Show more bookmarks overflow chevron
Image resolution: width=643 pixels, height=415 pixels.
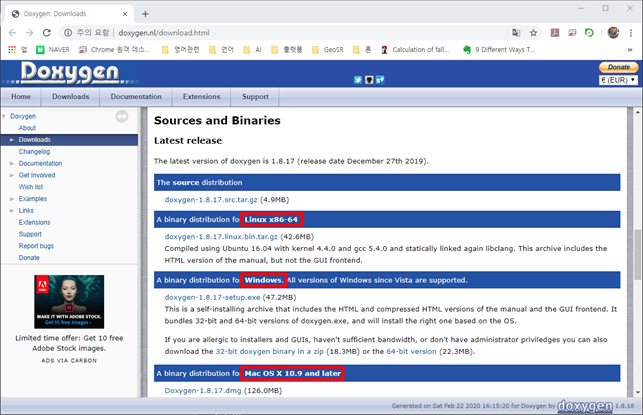coord(630,50)
